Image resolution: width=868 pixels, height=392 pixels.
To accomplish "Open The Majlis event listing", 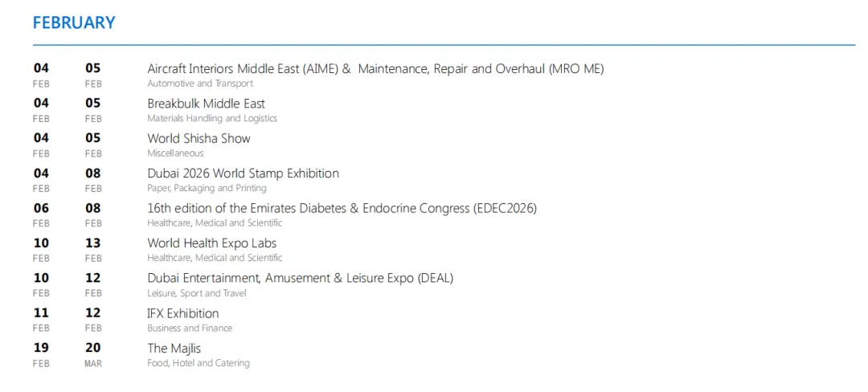I will 174,349.
